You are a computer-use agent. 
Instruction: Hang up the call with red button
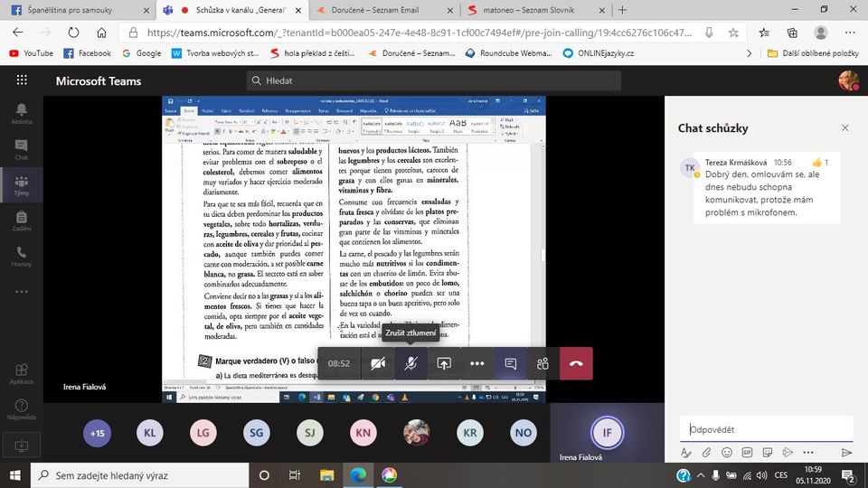[576, 363]
